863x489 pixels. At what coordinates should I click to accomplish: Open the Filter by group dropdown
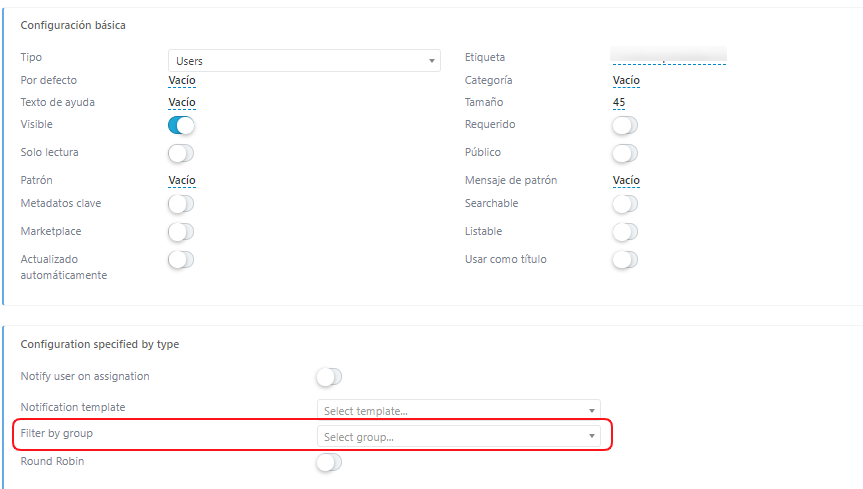click(458, 436)
